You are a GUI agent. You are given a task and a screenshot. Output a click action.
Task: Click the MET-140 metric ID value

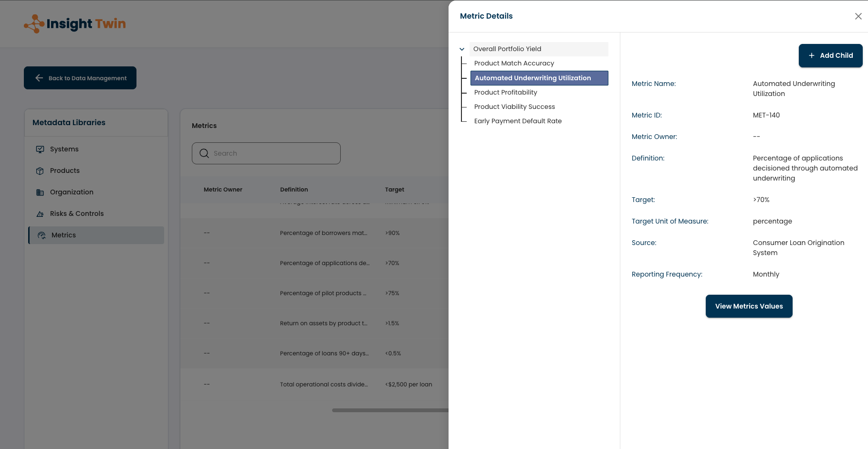[766, 116]
